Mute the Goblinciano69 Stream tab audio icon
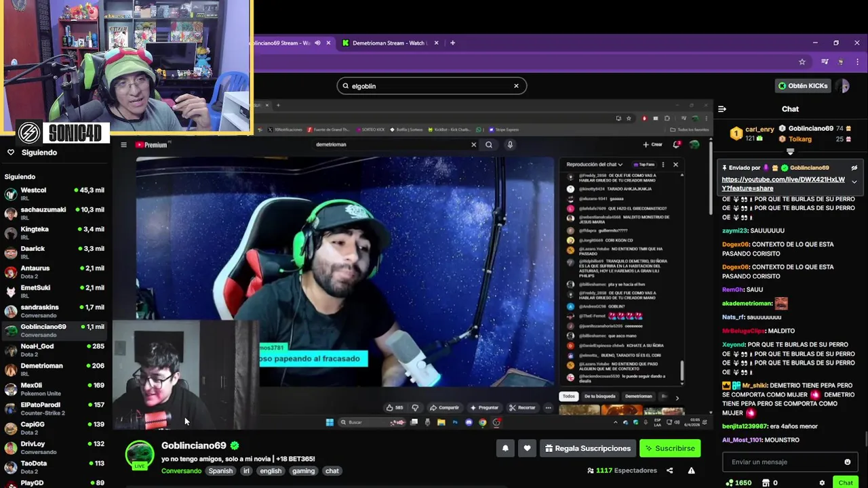This screenshot has height=488, width=868. tap(317, 43)
